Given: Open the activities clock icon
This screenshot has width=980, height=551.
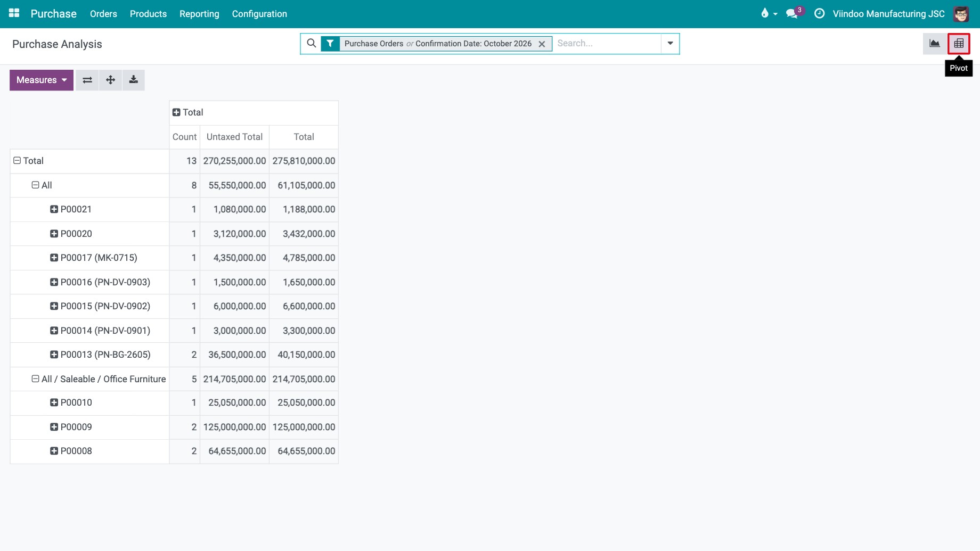Looking at the screenshot, I should point(820,14).
